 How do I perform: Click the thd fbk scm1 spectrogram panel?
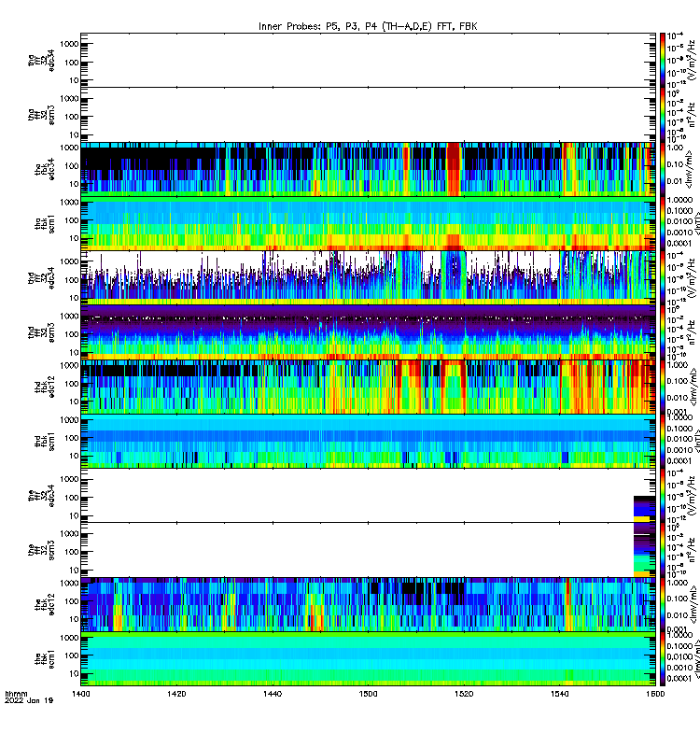tap(368, 441)
